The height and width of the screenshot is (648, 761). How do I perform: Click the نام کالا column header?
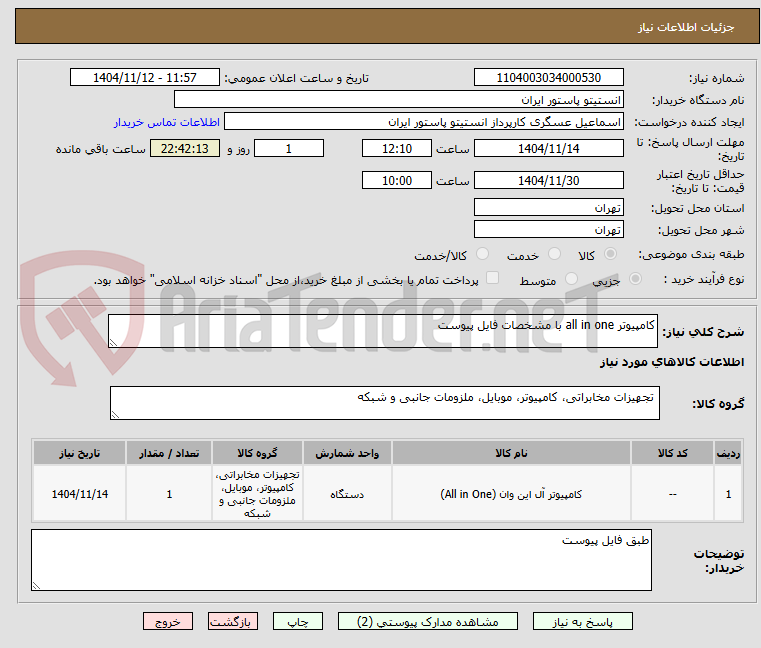(x=511, y=453)
